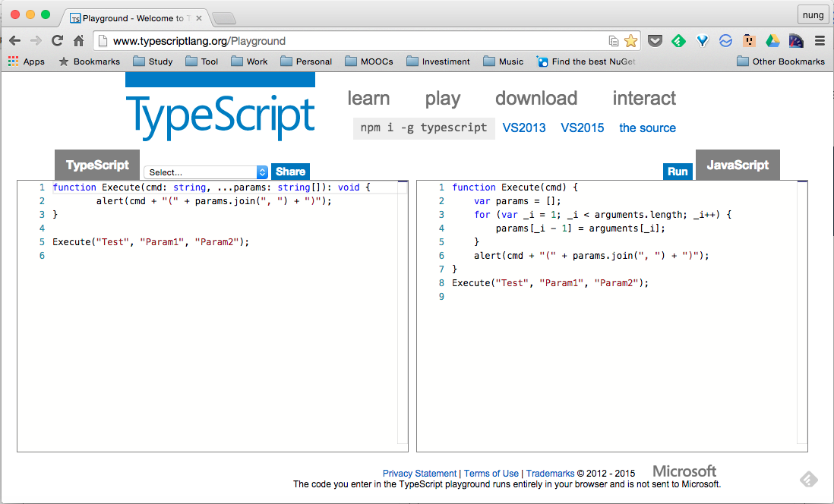Switch to the JavaScript output tab
This screenshot has width=834, height=504.
point(738,165)
